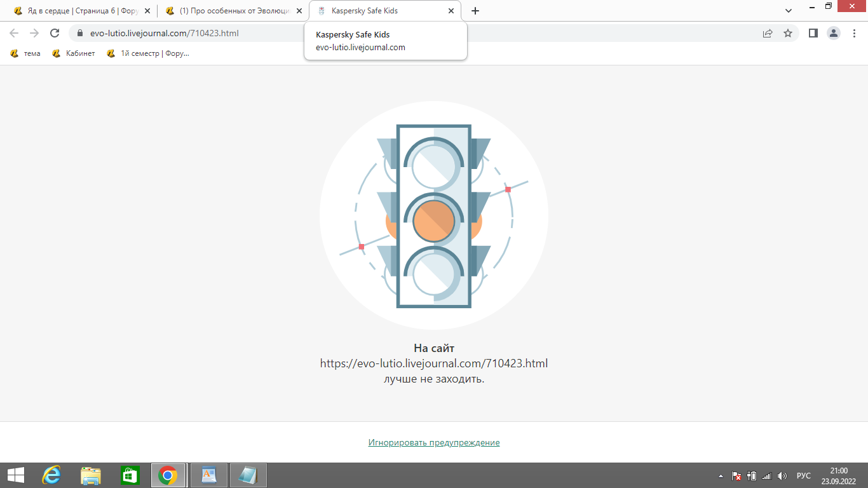Switch to the 'Яд в сердце' tab
This screenshot has height=488, width=868.
tap(76, 11)
